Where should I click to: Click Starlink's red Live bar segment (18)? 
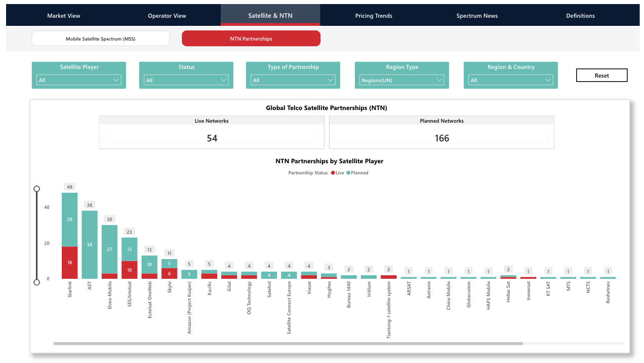tap(70, 263)
